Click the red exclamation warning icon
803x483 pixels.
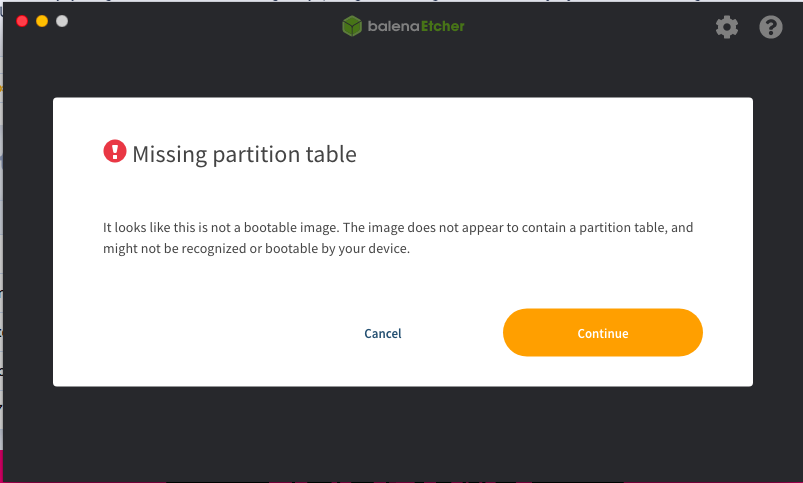tap(115, 152)
